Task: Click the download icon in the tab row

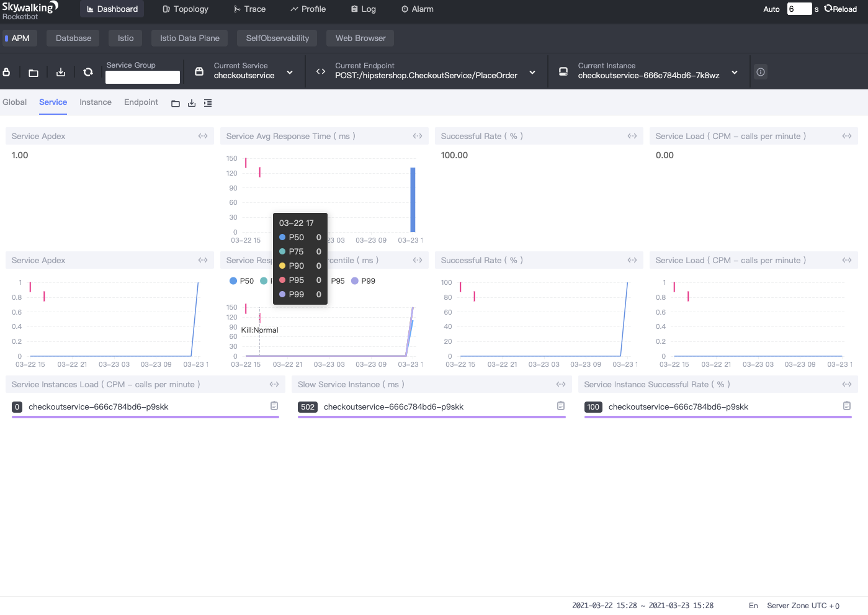Action: pos(192,103)
